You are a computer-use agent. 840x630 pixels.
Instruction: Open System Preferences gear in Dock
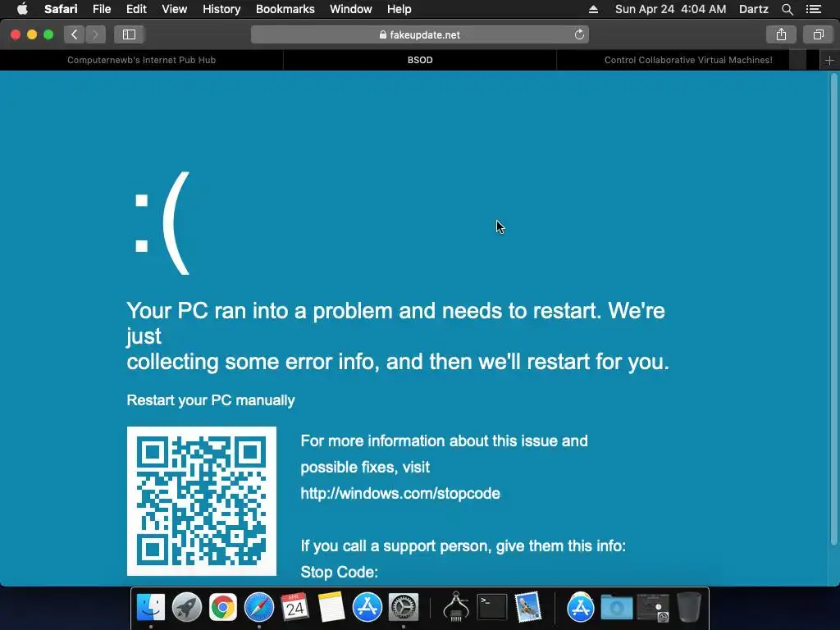403,608
